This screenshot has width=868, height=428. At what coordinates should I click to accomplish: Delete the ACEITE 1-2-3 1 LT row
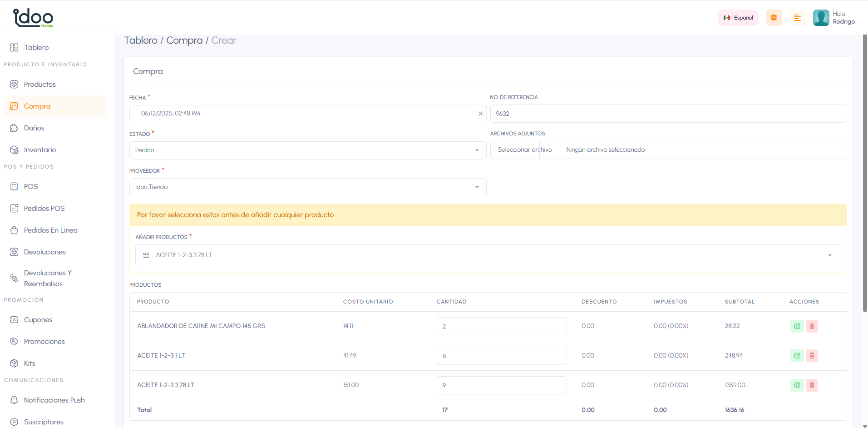(x=812, y=356)
